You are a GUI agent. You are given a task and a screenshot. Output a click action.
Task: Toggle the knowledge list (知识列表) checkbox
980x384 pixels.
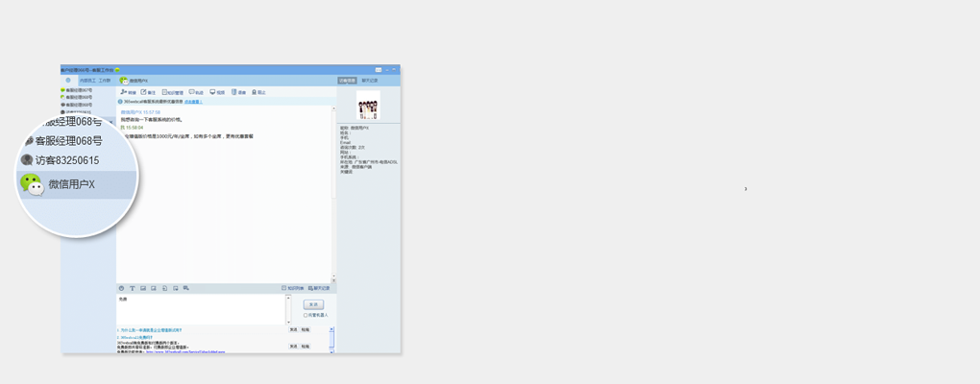tap(284, 288)
